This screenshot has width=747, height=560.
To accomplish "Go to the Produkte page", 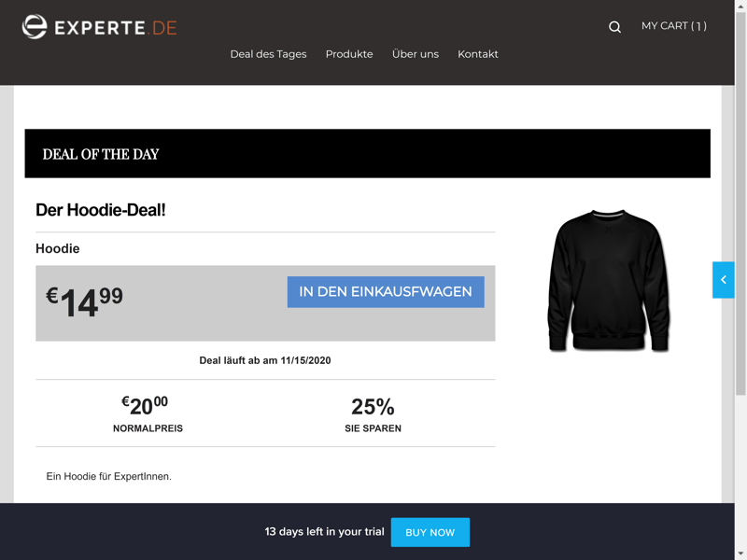I will (349, 54).
